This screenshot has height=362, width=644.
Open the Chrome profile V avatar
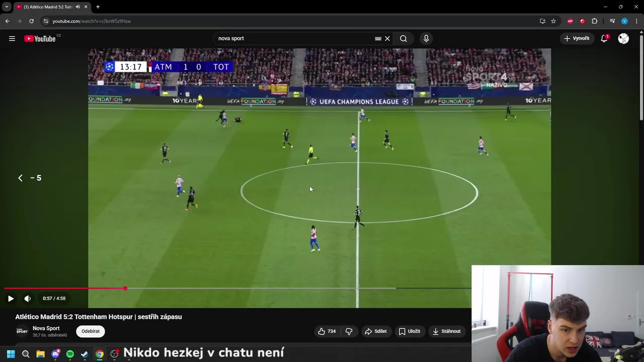click(x=624, y=21)
